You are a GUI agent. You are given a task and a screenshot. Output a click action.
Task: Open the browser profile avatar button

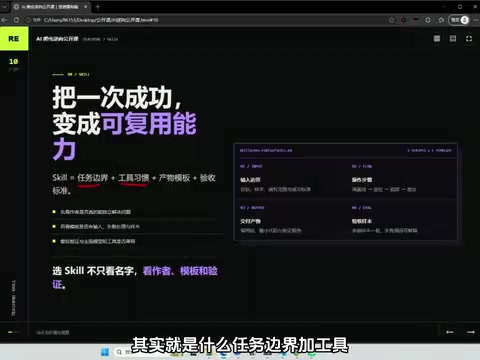[460, 20]
